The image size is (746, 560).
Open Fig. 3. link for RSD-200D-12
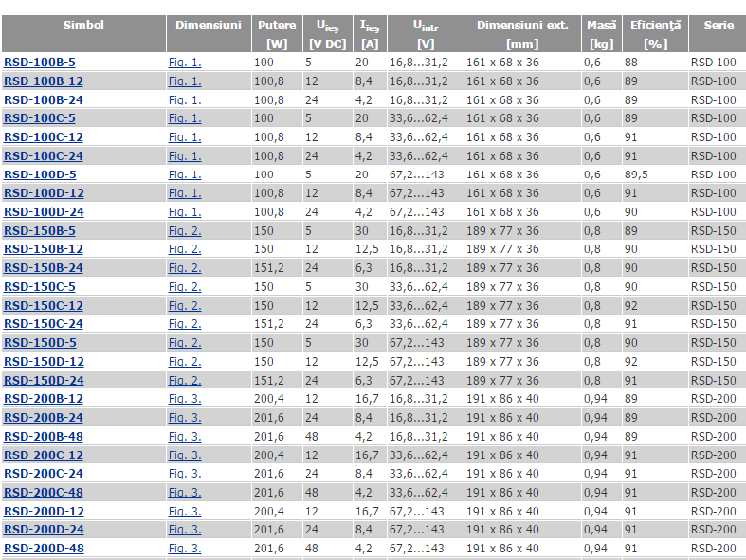[x=185, y=512]
